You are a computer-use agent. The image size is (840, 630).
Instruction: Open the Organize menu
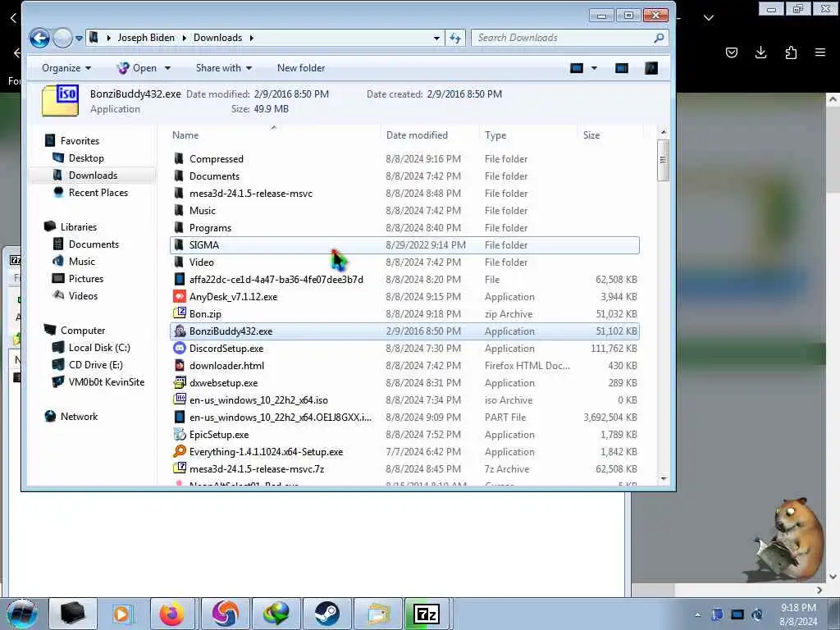66,68
